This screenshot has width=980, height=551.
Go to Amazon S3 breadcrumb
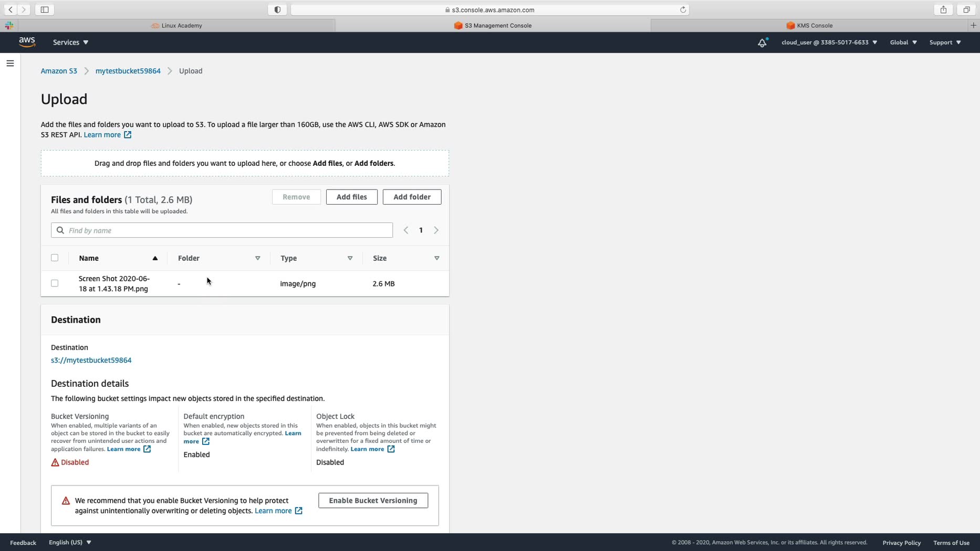pos(59,71)
